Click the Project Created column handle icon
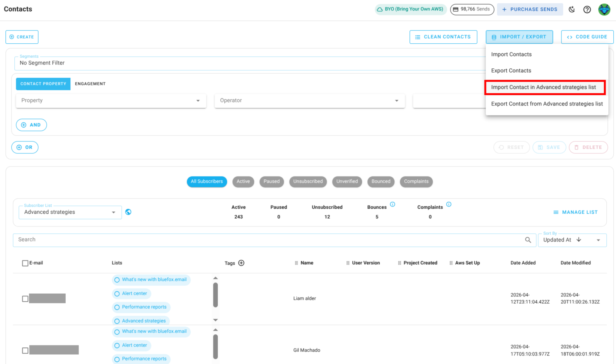616x364 pixels. pyautogui.click(x=399, y=263)
